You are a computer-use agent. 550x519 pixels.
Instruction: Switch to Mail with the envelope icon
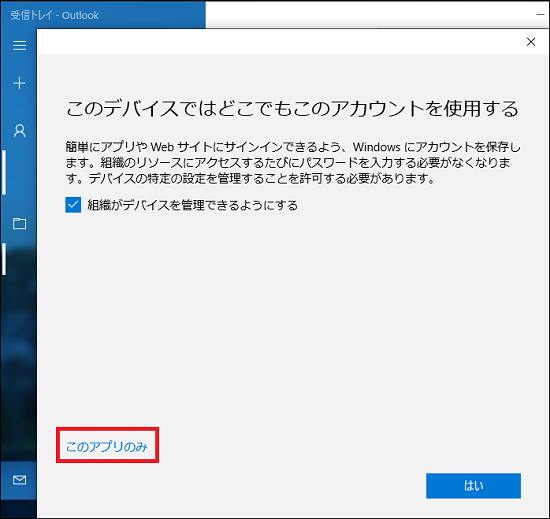click(19, 480)
